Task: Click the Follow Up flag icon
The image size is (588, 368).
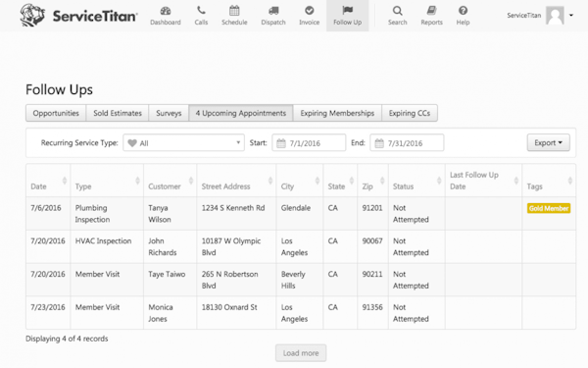Action: pyautogui.click(x=348, y=11)
